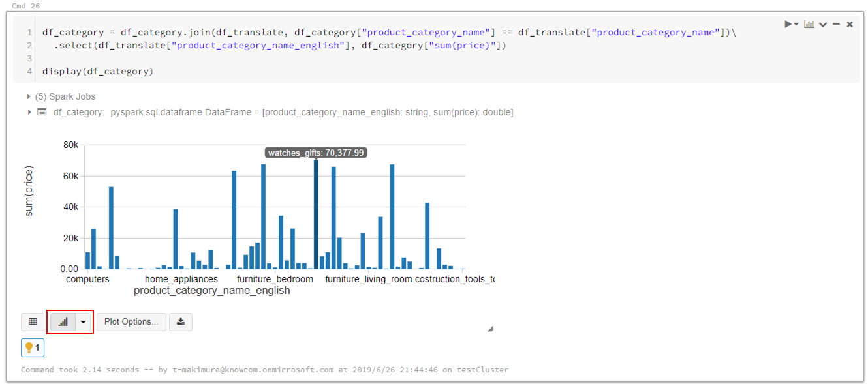This screenshot has height=384, width=868.
Task: Click the tall furniture_living_room bar
Action: [x=392, y=216]
